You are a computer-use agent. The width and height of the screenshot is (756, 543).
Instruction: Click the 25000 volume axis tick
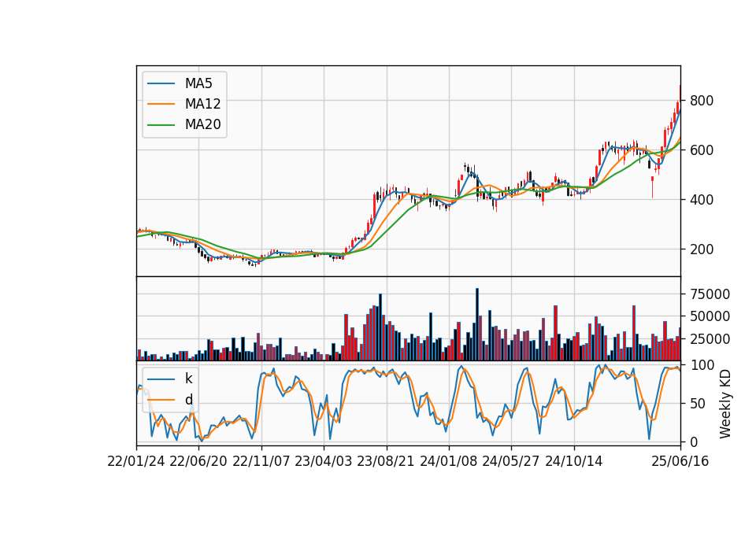click(710, 339)
